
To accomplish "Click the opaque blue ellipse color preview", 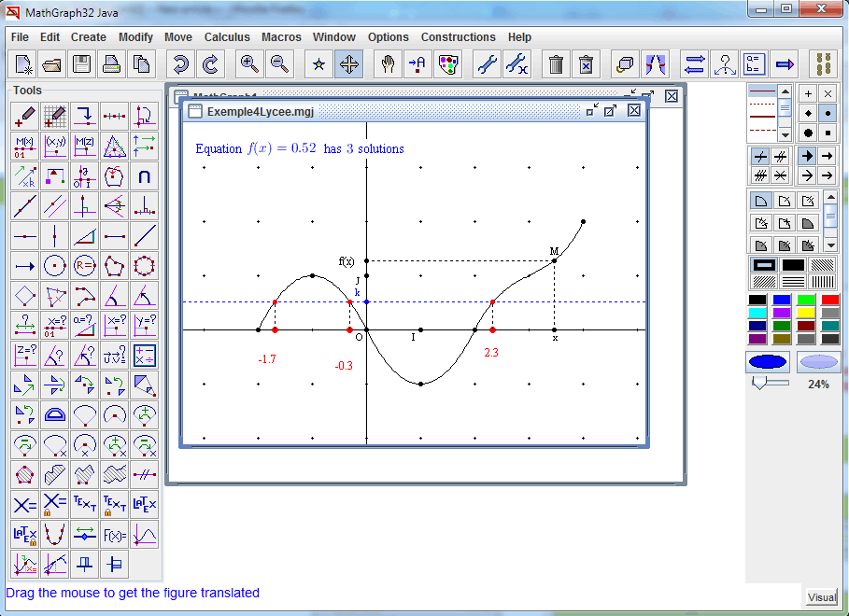I will coord(767,361).
